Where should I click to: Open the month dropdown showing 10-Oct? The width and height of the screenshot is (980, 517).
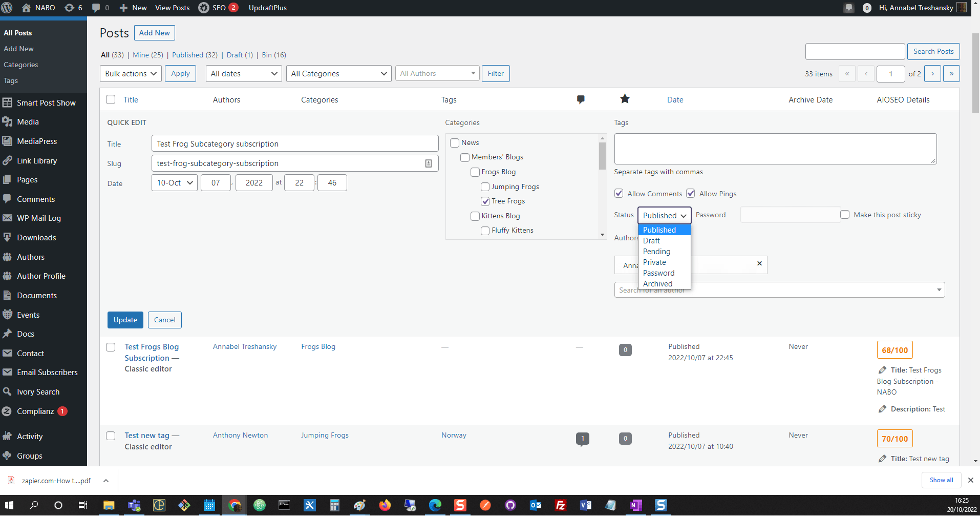coord(174,183)
